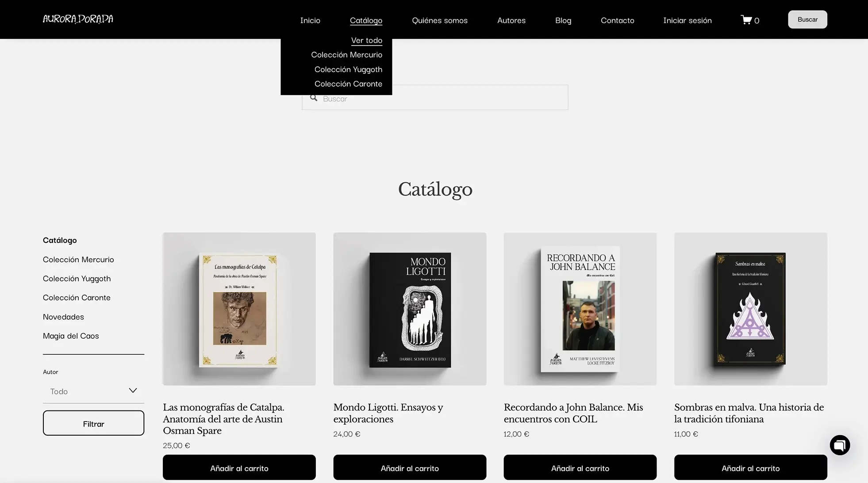Select Colección Yuggoth in sidebar
The height and width of the screenshot is (483, 868).
pyautogui.click(x=77, y=279)
